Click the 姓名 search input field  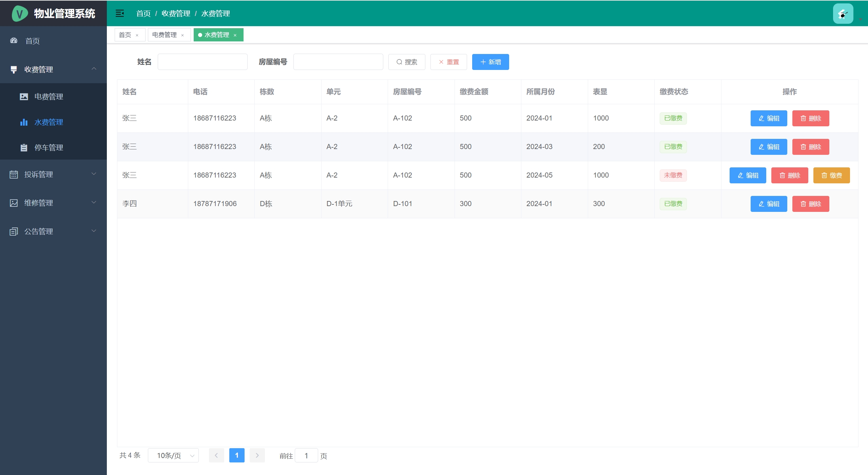pyautogui.click(x=202, y=62)
